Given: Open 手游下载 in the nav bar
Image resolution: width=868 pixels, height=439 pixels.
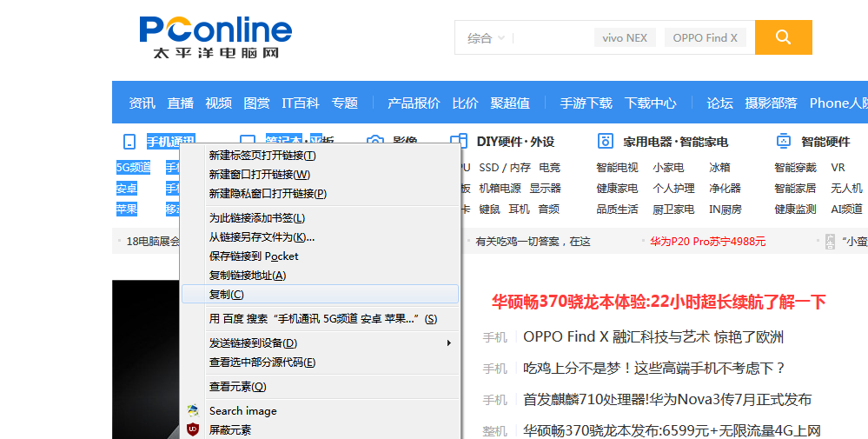Looking at the screenshot, I should tap(586, 103).
